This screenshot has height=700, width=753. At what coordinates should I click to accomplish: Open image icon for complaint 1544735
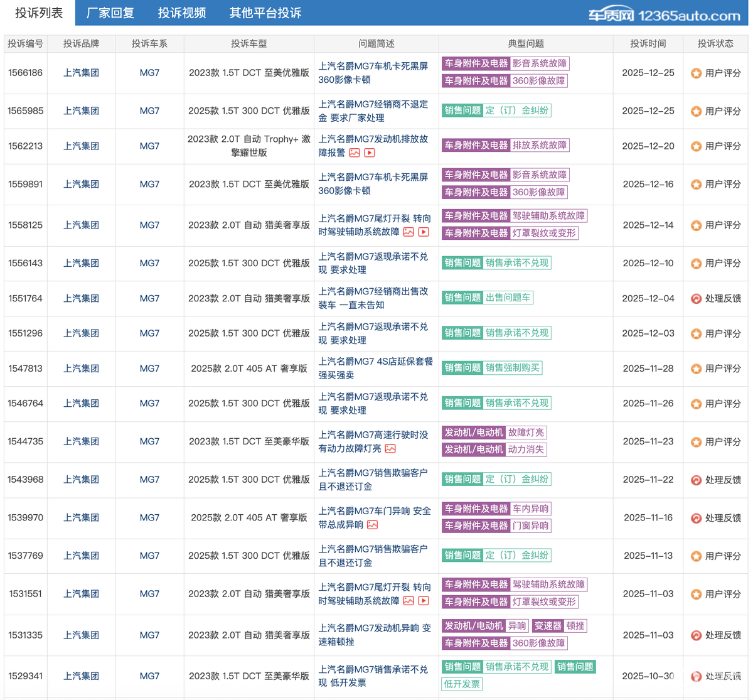pos(390,448)
